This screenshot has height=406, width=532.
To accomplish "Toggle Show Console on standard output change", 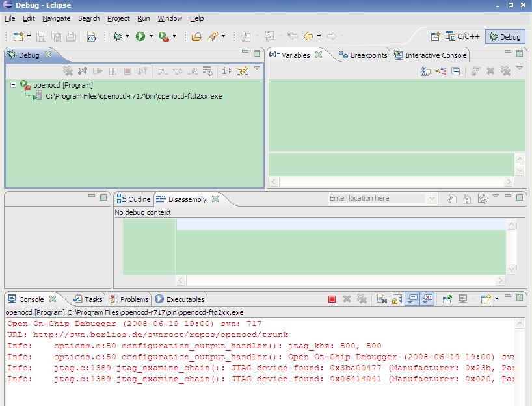I will pos(412,299).
